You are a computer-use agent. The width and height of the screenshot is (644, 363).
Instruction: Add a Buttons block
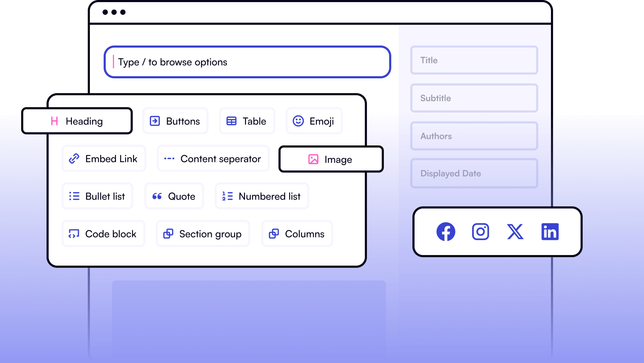coord(175,121)
